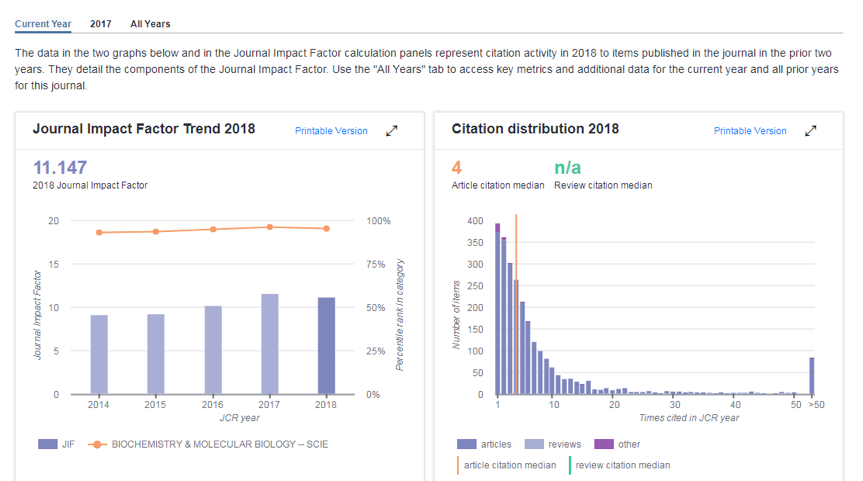863x481 pixels.
Task: Switch to the All Years tab
Action: coord(150,23)
